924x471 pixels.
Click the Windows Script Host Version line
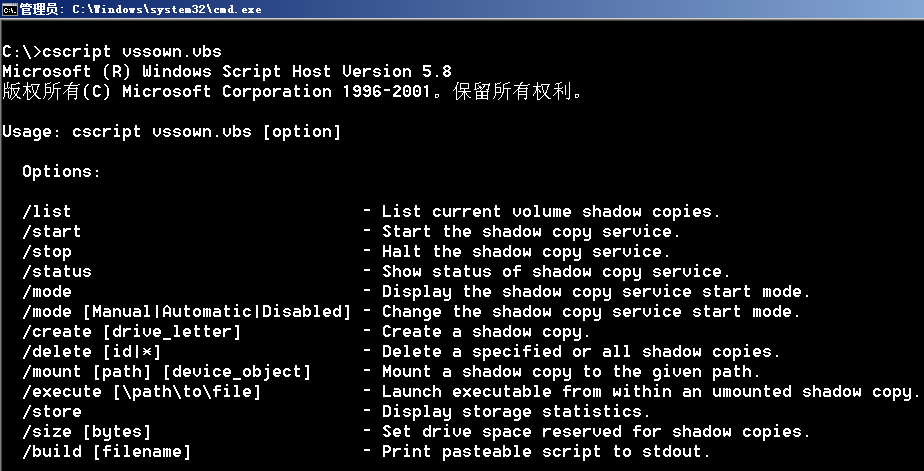tap(227, 71)
